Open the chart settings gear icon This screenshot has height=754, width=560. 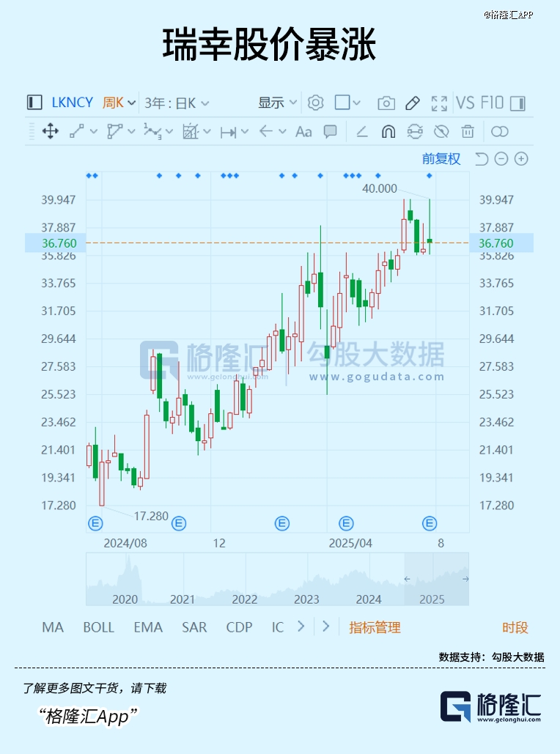315,103
